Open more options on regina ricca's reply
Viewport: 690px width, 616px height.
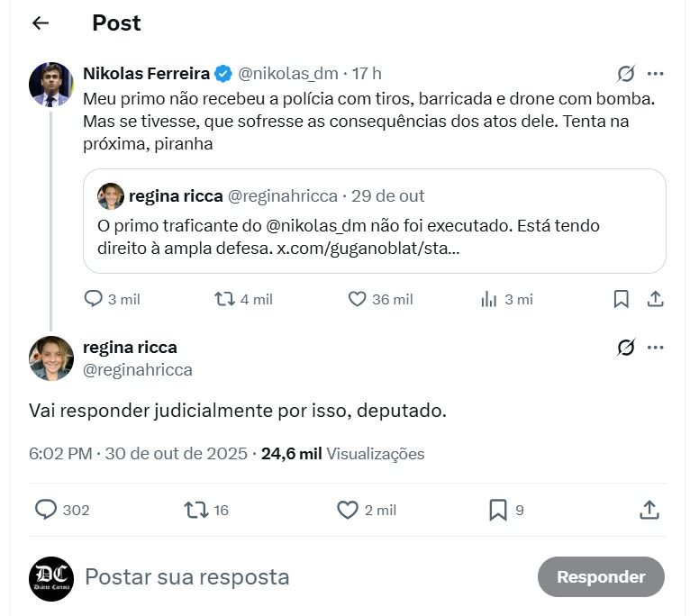pos(655,347)
